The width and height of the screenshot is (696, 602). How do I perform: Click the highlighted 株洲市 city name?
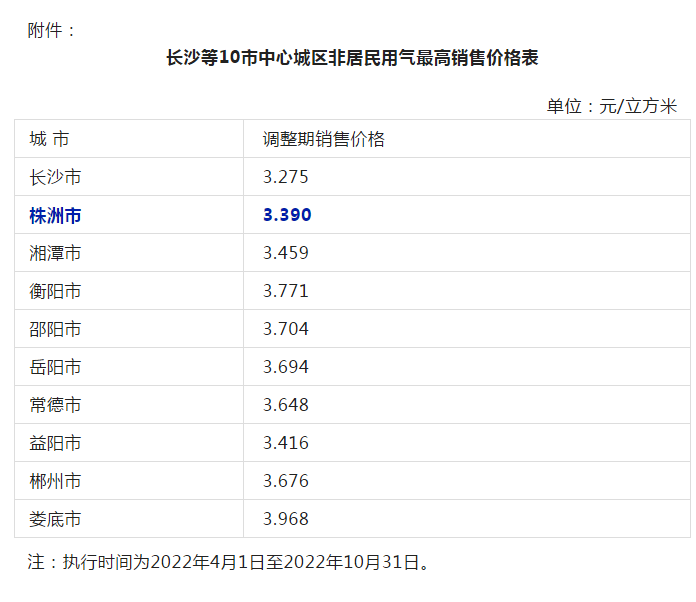[56, 215]
